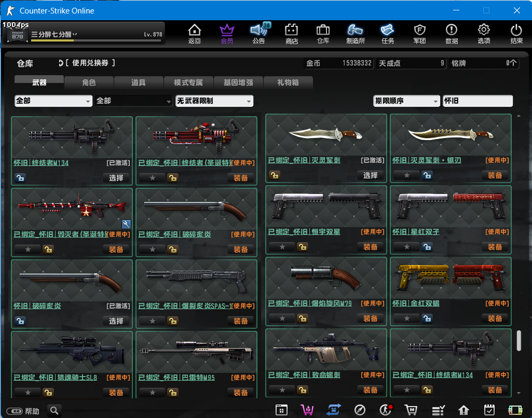This screenshot has height=418, width=532.
Task: Toggle lock on 怀旧|灭灵军刺·锯刃 card
Action: (427, 175)
